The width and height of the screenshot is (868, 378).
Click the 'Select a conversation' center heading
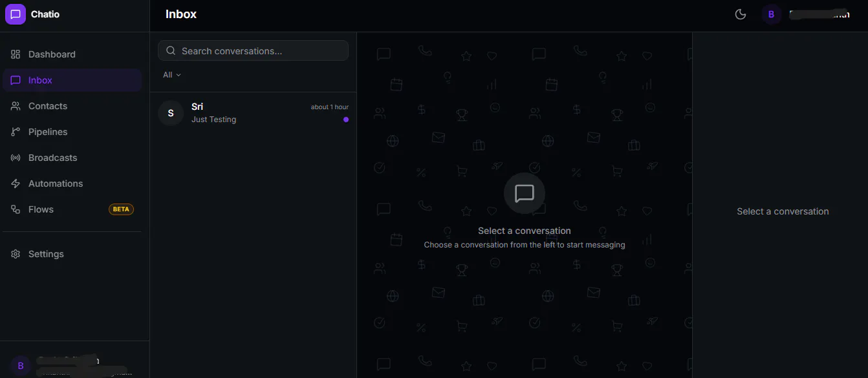point(525,231)
